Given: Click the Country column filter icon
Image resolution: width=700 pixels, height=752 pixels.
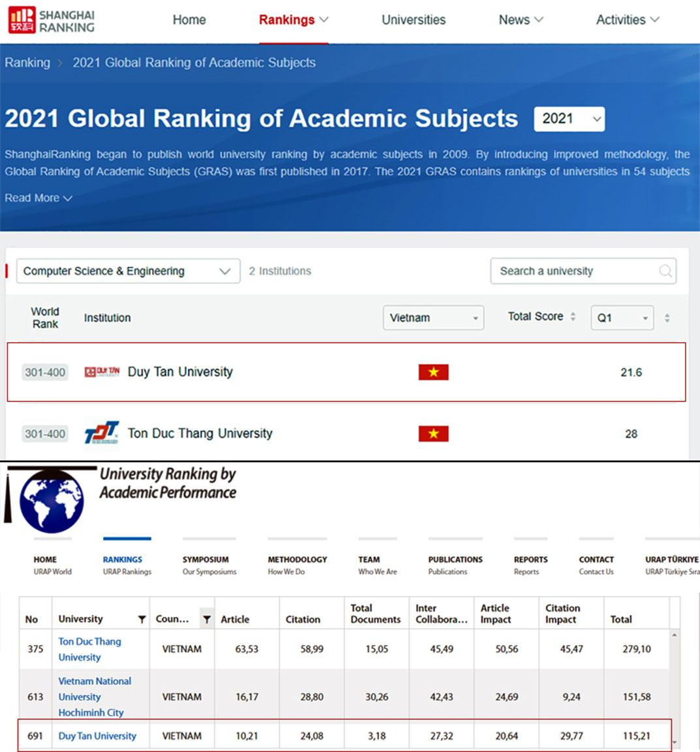Looking at the screenshot, I should (x=206, y=619).
